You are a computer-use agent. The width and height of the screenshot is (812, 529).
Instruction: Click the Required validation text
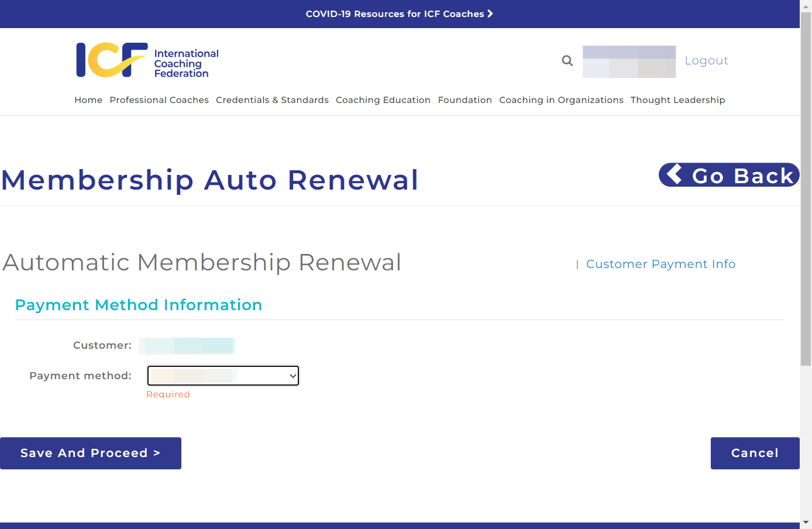tap(168, 394)
